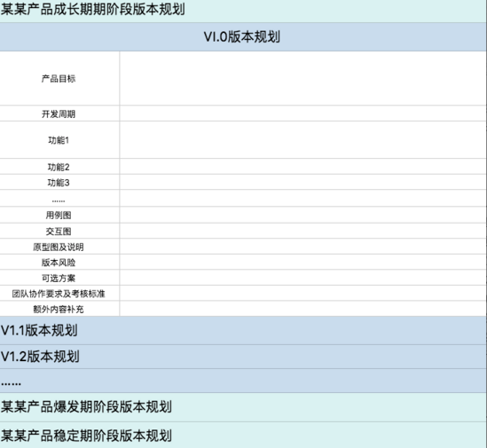Click the 用例图 label cell
Screen dimensions: 487x448
pyautogui.click(x=59, y=215)
